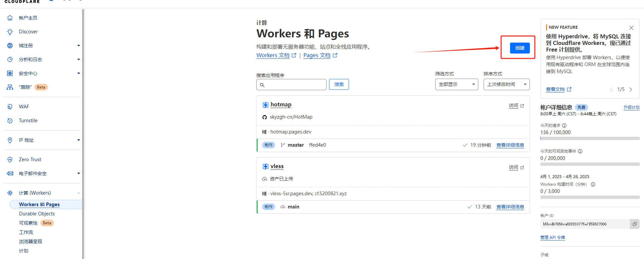Open 计划 in the sidebar
Screen dimensions: 644x259
23,251
